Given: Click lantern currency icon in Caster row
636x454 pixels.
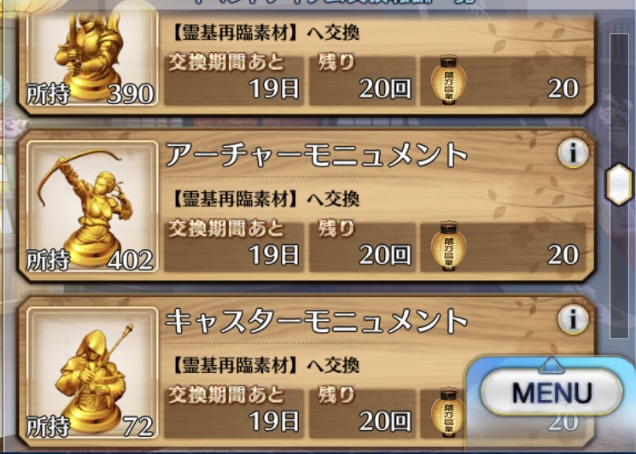Looking at the screenshot, I should pos(448,413).
